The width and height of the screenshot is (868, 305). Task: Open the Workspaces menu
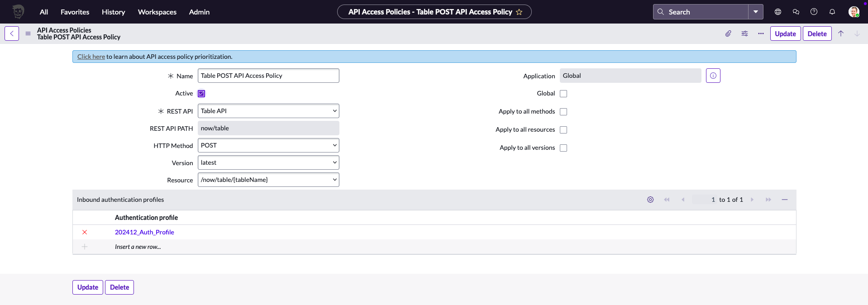click(157, 12)
